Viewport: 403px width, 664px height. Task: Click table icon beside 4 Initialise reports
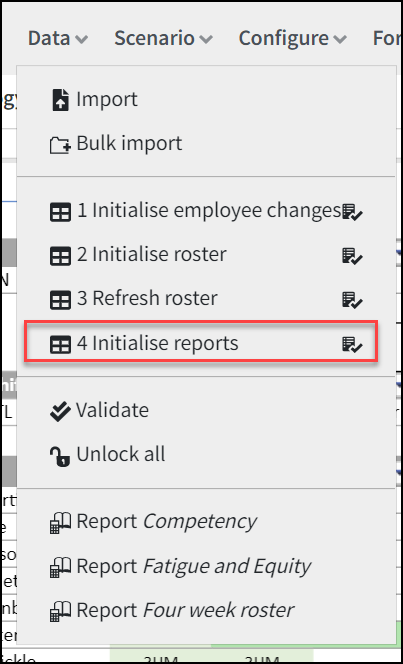point(60,345)
